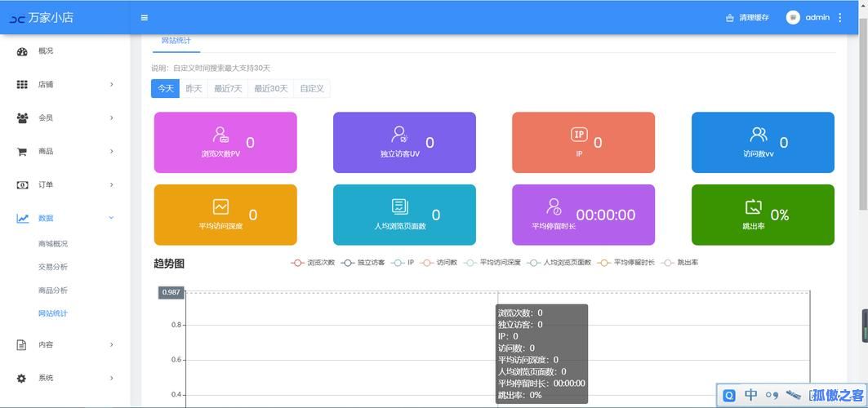Click the 独立访客UV card icon
The image size is (868, 408).
[399, 135]
